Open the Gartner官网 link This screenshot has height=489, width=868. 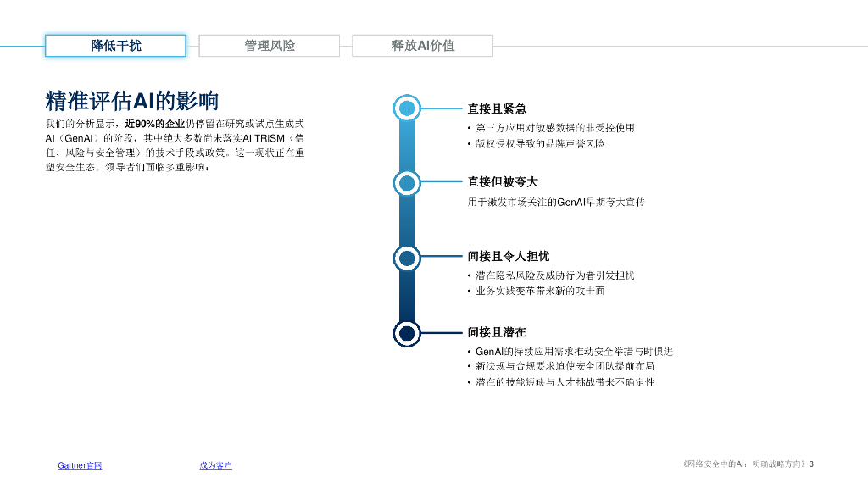80,465
